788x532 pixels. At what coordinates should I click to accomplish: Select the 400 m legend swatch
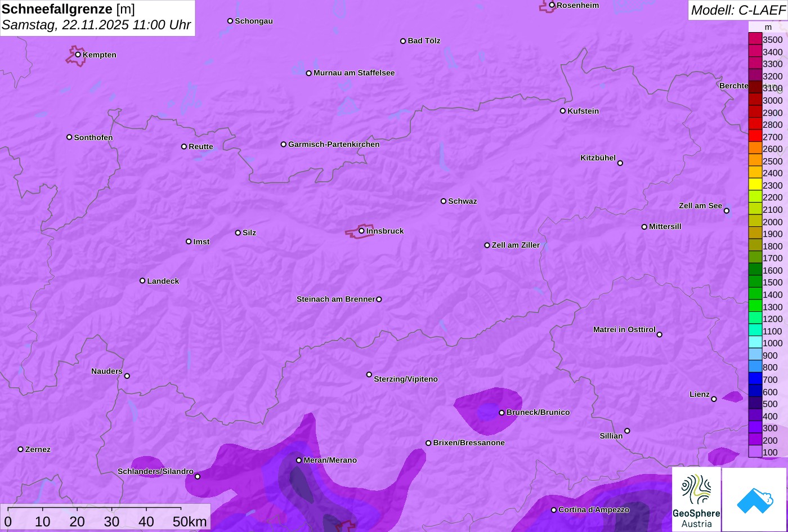coord(755,415)
